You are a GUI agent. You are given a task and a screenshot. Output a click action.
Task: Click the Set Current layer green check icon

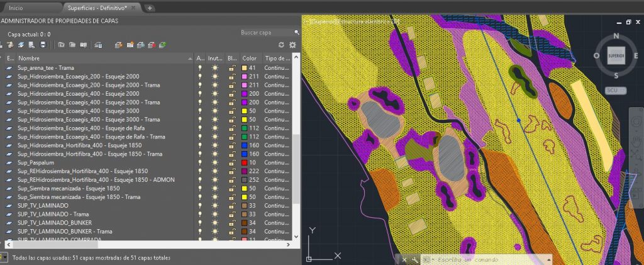pos(162,45)
